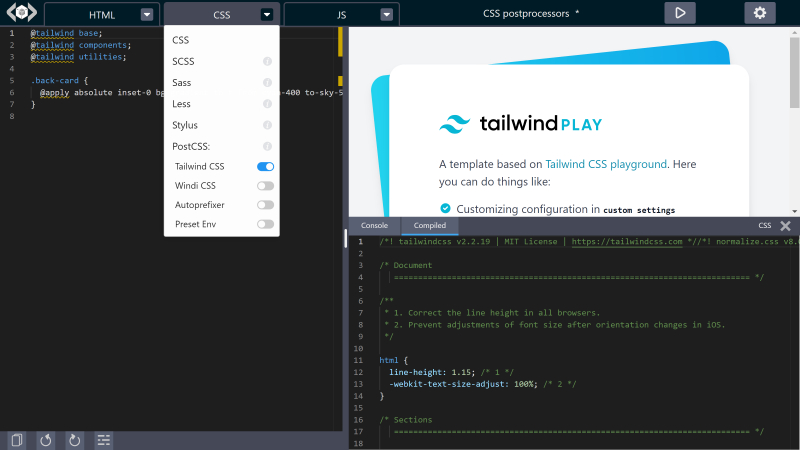Enable the Windi CSS processor
The image size is (800, 450).
tap(265, 186)
